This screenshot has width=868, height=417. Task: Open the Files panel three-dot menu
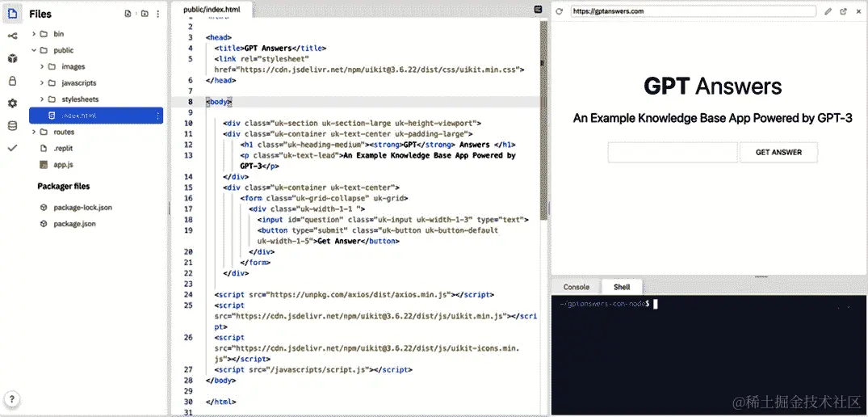[x=158, y=14]
